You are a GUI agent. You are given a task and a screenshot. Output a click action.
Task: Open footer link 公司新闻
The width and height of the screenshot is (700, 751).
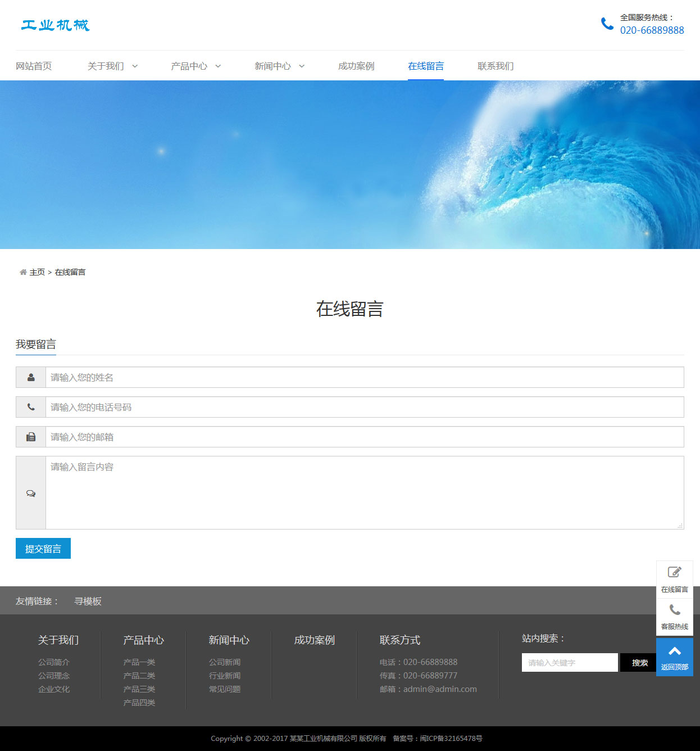click(225, 662)
